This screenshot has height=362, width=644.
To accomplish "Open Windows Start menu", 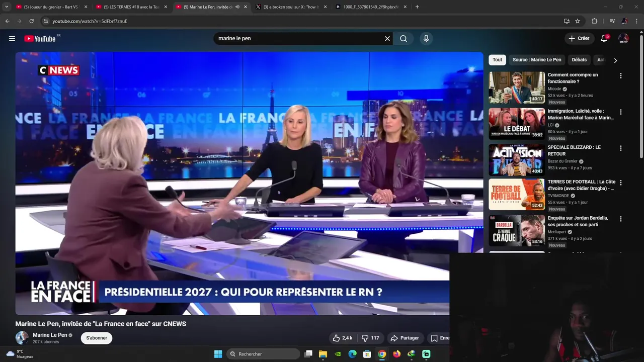I will pyautogui.click(x=218, y=354).
